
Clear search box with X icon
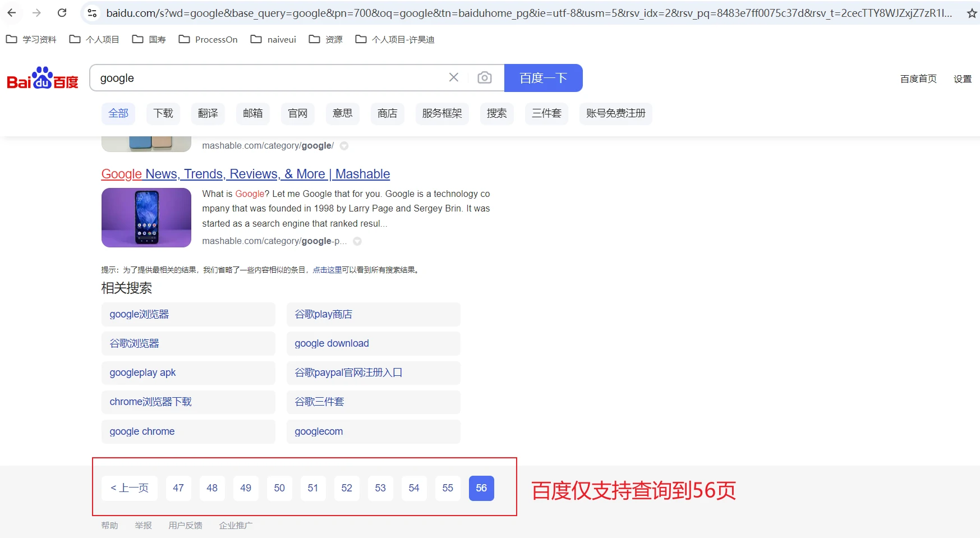point(454,77)
